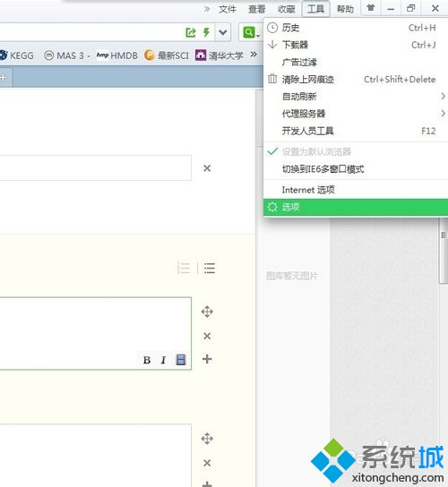The height and width of the screenshot is (487, 448).
Task: Open the HMDB bookmark
Action: [x=116, y=56]
